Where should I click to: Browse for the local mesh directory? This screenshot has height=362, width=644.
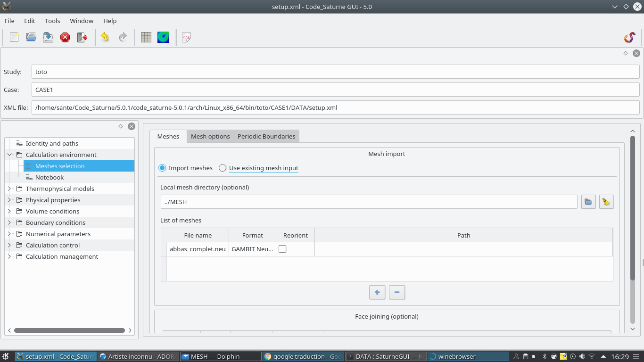point(588,202)
